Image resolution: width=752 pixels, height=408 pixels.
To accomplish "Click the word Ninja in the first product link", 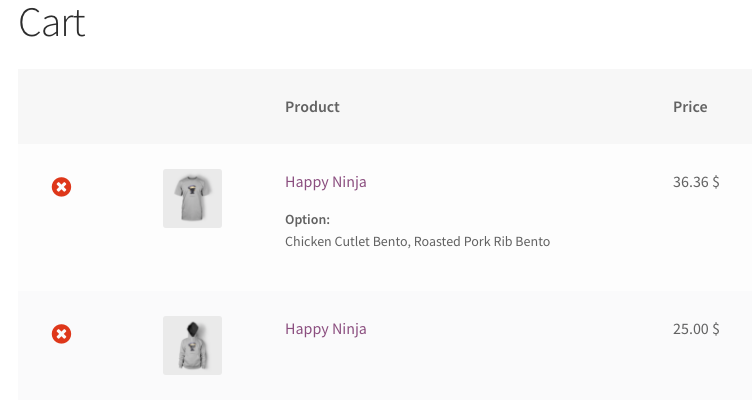I will click(x=348, y=182).
